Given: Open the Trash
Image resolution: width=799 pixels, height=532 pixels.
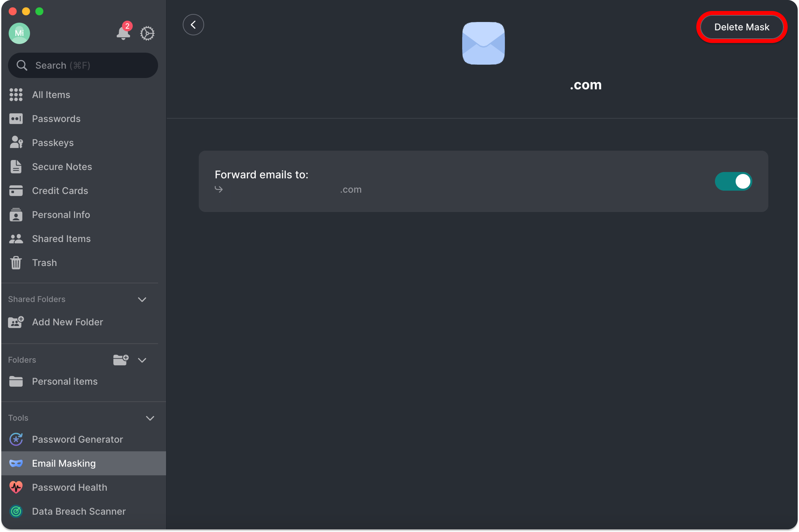Looking at the screenshot, I should [44, 263].
